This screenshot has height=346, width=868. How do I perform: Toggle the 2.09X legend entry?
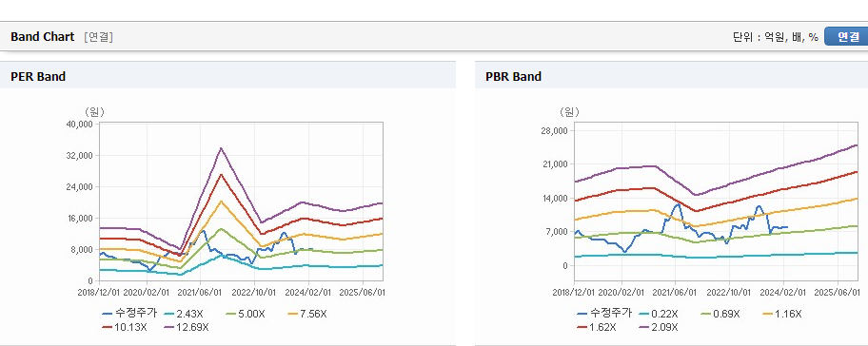[660, 327]
